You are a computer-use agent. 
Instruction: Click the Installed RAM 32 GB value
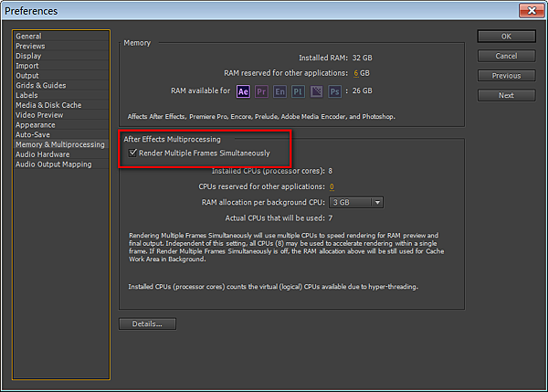(362, 58)
